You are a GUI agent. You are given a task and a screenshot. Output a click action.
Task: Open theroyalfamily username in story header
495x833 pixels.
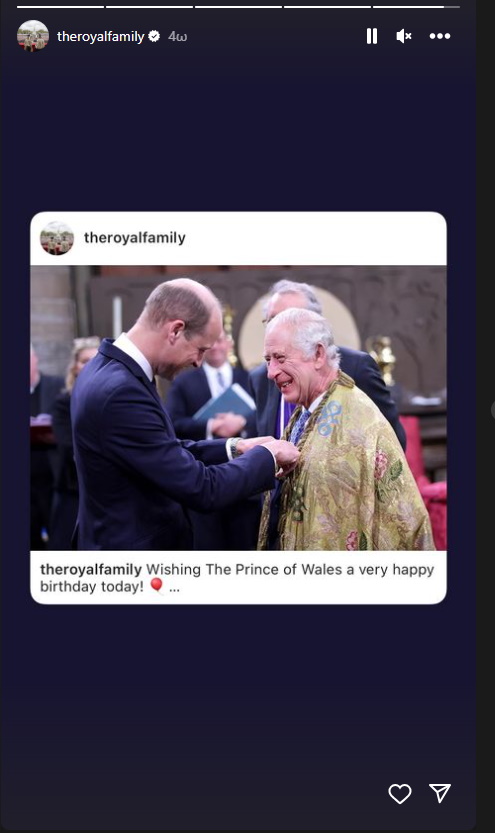100,37
